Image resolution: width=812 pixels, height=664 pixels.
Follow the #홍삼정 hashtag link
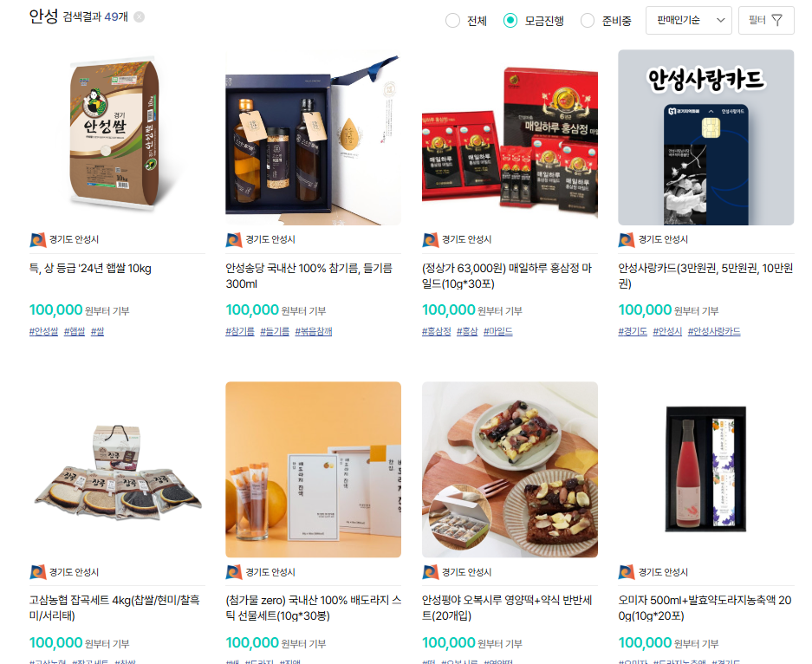coord(436,331)
